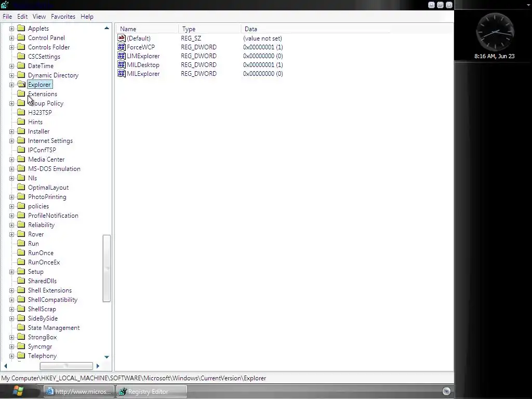Click the SharedDlls folder icon
532x399 pixels.
pyautogui.click(x=21, y=281)
